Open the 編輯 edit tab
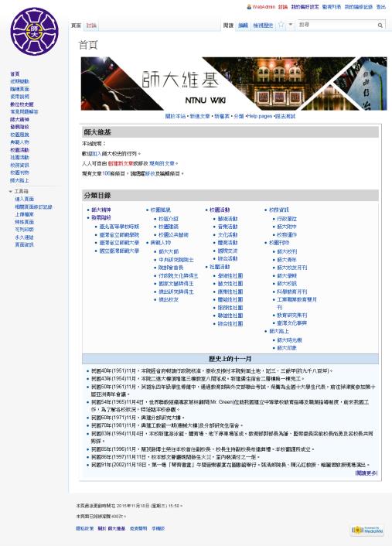This screenshot has width=392, height=546. [x=243, y=26]
